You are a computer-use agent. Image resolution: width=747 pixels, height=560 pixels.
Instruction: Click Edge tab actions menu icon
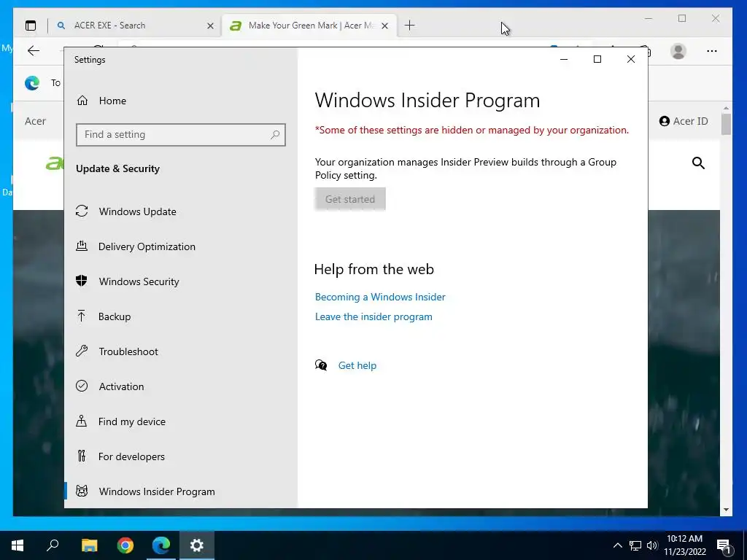click(31, 26)
